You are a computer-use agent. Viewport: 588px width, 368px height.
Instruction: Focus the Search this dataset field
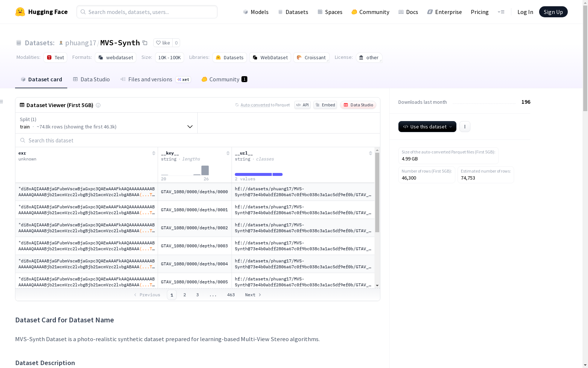198,141
